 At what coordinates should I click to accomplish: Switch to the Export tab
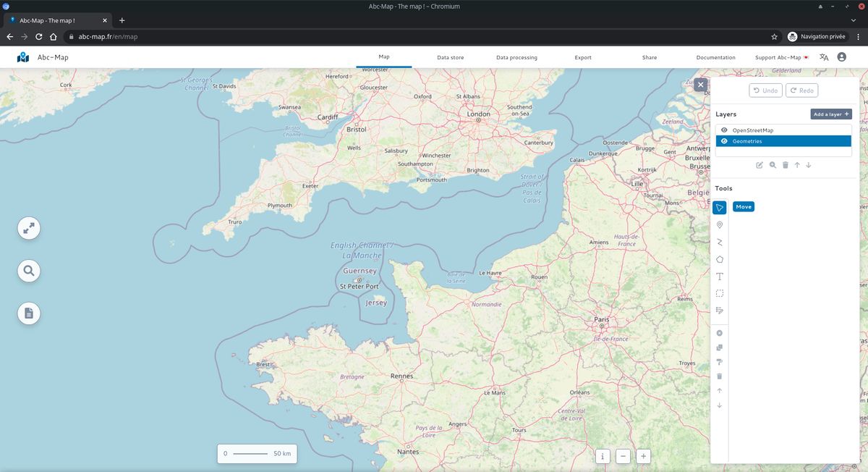582,57
